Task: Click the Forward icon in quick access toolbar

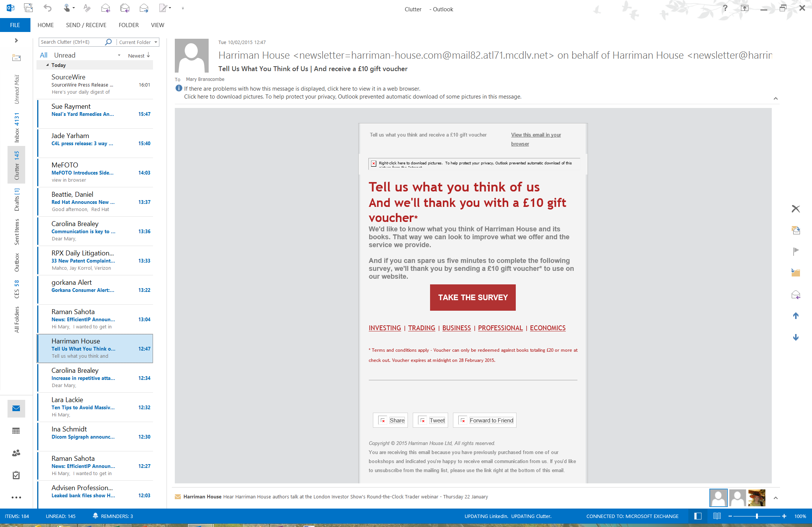Action: click(144, 8)
